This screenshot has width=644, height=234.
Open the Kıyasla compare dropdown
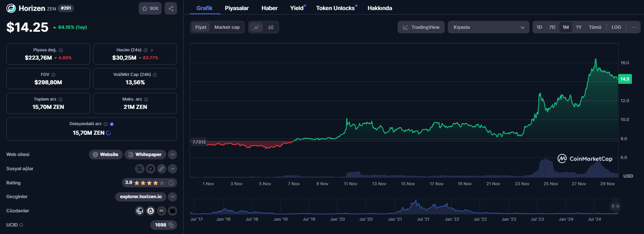pyautogui.click(x=488, y=27)
